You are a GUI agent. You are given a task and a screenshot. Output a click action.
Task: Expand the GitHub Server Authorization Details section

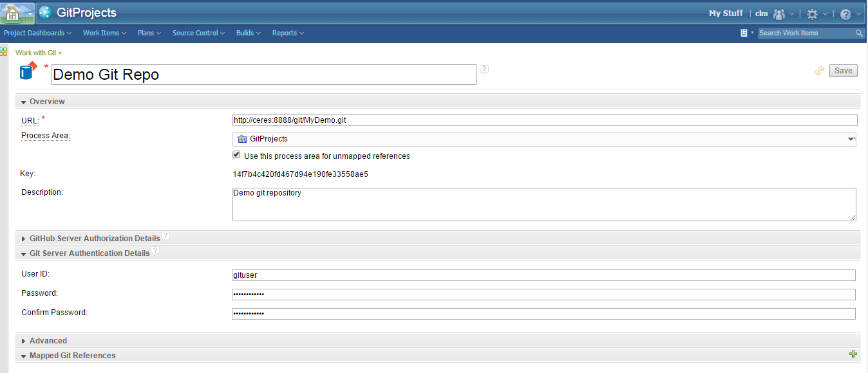click(95, 239)
